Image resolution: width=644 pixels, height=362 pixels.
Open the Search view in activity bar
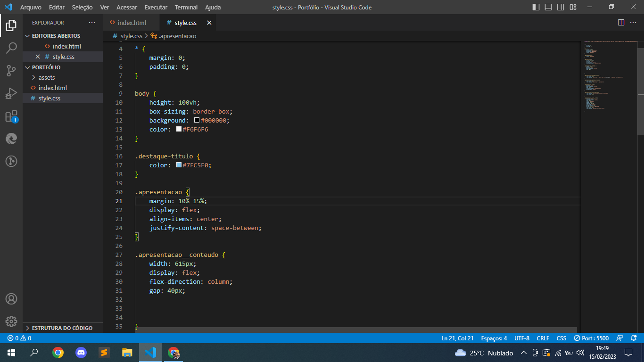11,48
